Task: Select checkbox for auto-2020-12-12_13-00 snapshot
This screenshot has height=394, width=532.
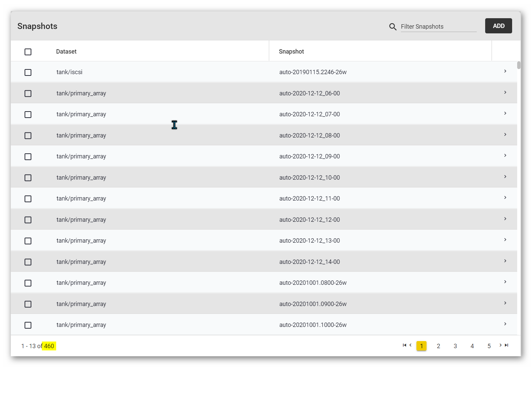Action: point(28,241)
